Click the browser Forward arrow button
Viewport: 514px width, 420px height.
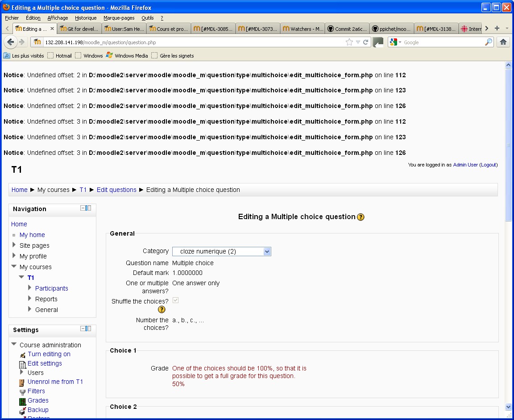[22, 42]
